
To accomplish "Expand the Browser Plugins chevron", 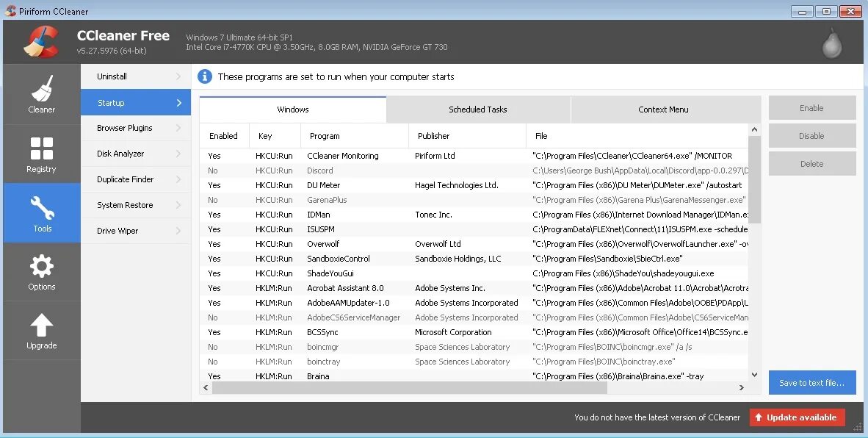I will (178, 128).
